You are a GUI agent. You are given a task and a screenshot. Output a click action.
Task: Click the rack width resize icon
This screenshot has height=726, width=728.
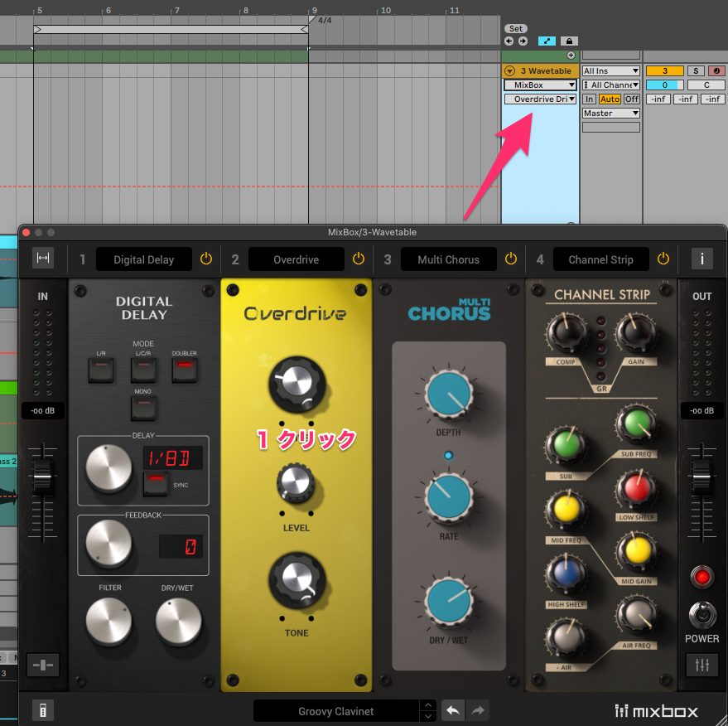(43, 259)
